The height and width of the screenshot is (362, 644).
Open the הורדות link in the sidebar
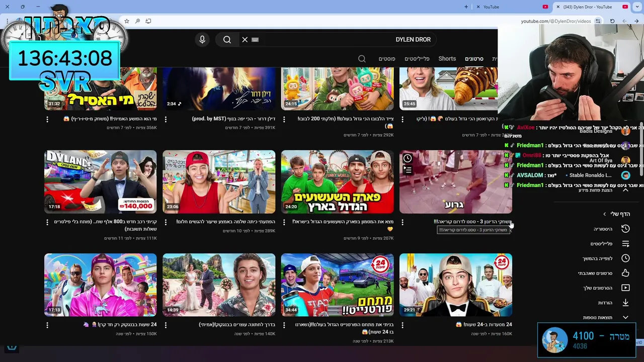605,303
